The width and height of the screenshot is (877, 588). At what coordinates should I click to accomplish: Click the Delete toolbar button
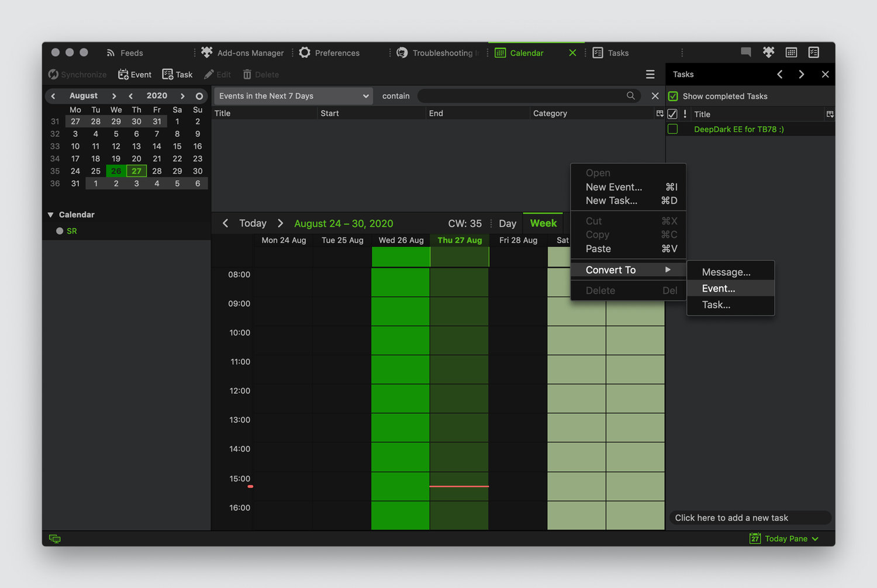tap(261, 74)
